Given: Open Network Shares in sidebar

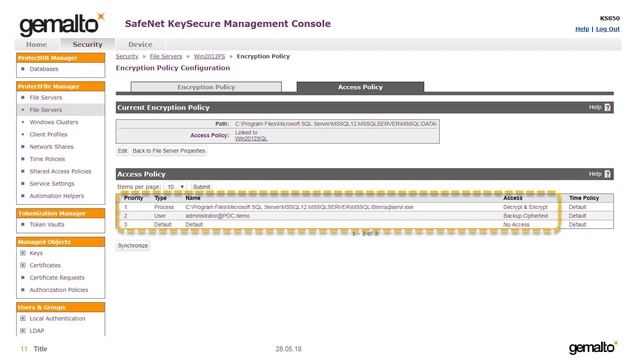Looking at the screenshot, I should (51, 147).
